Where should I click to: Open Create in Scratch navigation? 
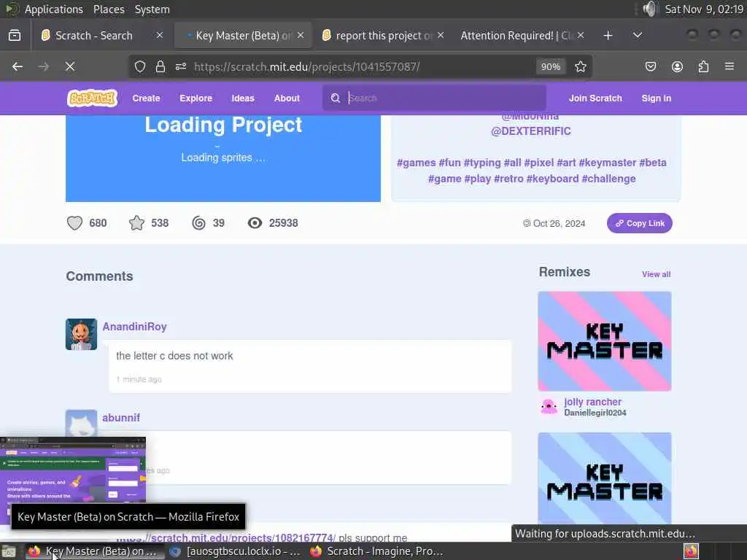tap(146, 98)
